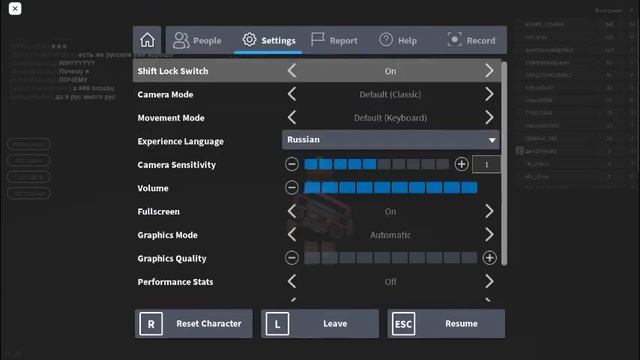Decrease Volume with minus icon
The image size is (640, 360).
tap(292, 188)
